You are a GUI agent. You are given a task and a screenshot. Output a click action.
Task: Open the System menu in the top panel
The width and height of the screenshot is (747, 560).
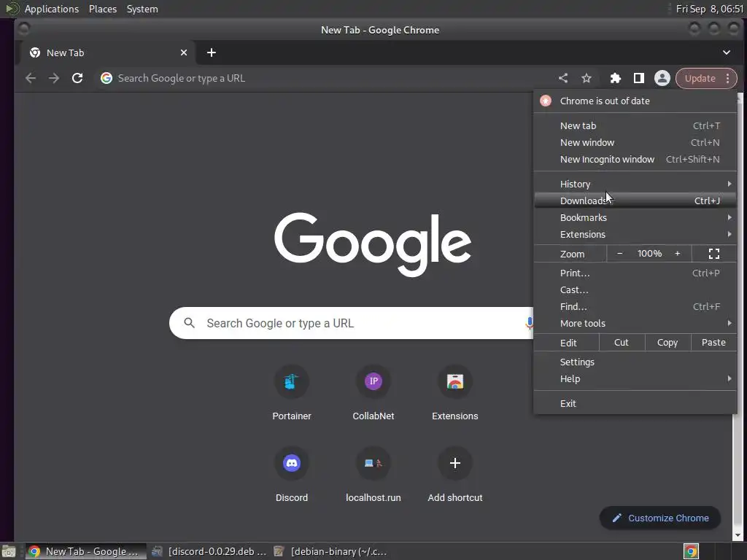(x=142, y=9)
